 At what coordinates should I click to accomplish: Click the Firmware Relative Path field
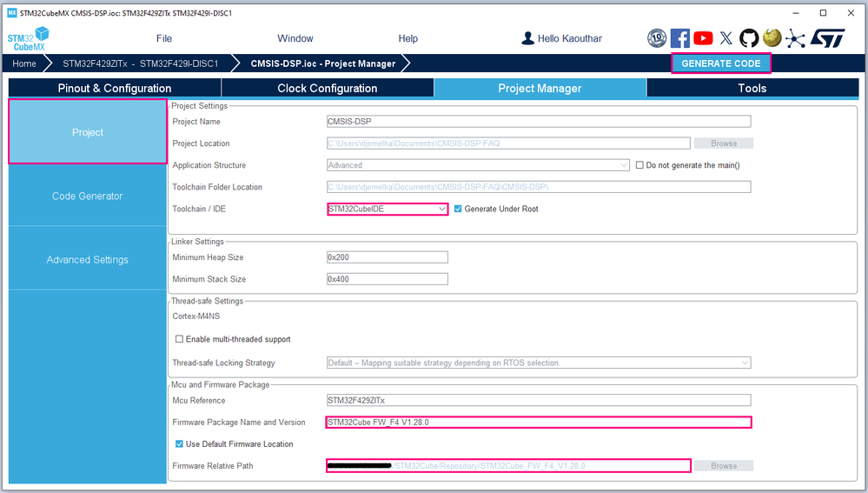509,466
